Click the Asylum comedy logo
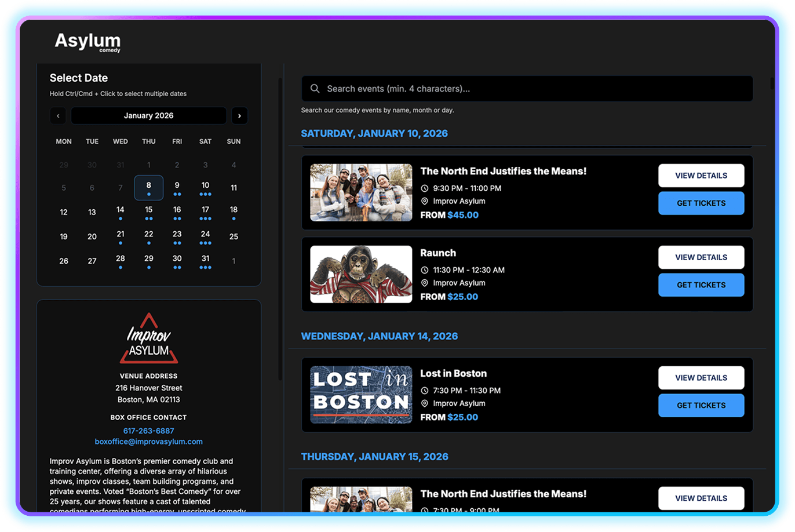The image size is (795, 532). click(x=87, y=42)
